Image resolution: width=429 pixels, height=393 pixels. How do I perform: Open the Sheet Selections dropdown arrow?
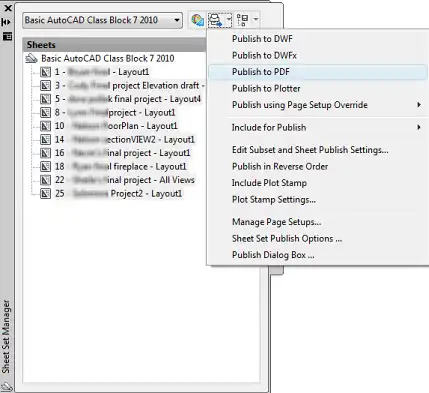click(x=256, y=20)
